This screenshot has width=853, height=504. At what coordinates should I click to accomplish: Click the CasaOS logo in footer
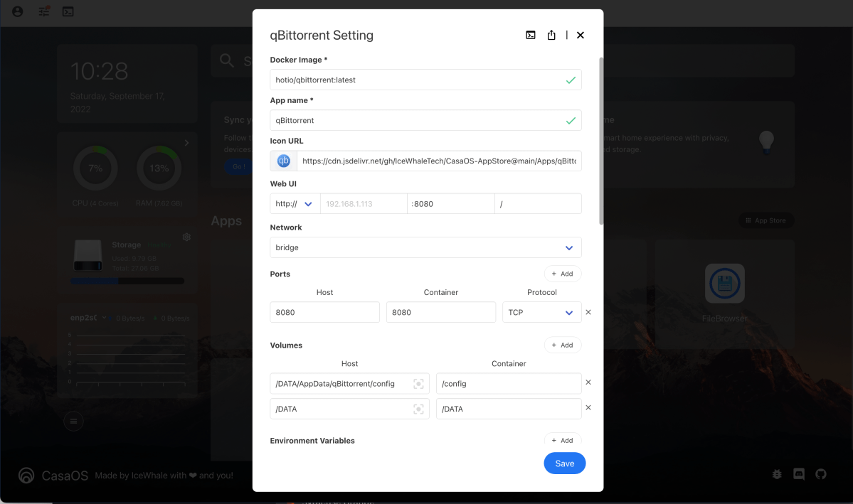click(x=26, y=475)
